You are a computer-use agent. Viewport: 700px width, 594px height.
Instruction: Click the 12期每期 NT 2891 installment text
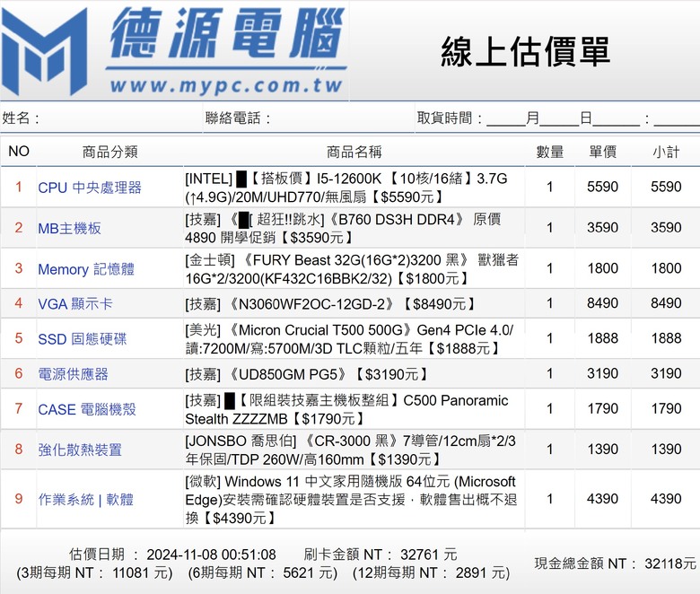click(431, 572)
